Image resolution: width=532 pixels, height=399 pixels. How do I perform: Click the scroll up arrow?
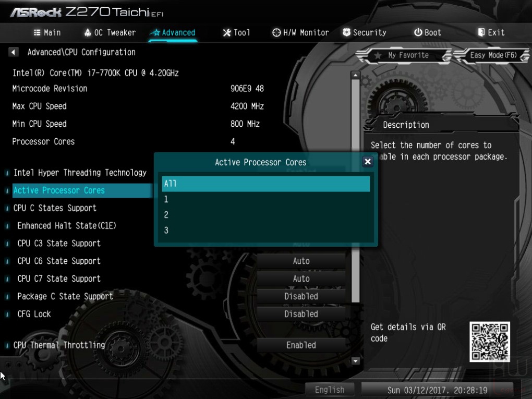click(355, 75)
